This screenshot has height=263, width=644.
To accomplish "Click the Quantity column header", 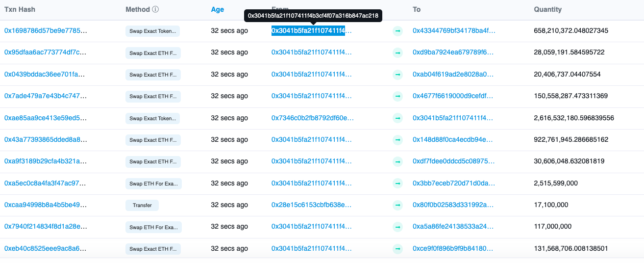I will click(x=547, y=9).
